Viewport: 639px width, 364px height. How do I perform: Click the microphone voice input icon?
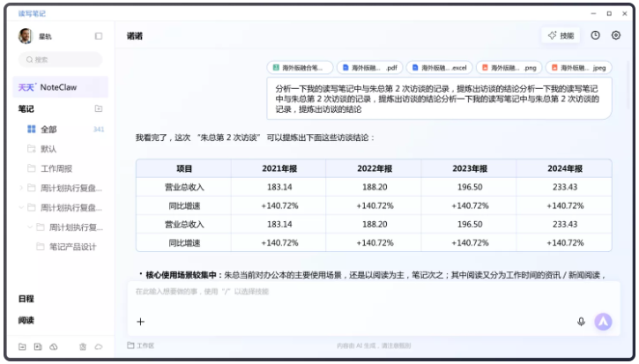click(x=581, y=322)
